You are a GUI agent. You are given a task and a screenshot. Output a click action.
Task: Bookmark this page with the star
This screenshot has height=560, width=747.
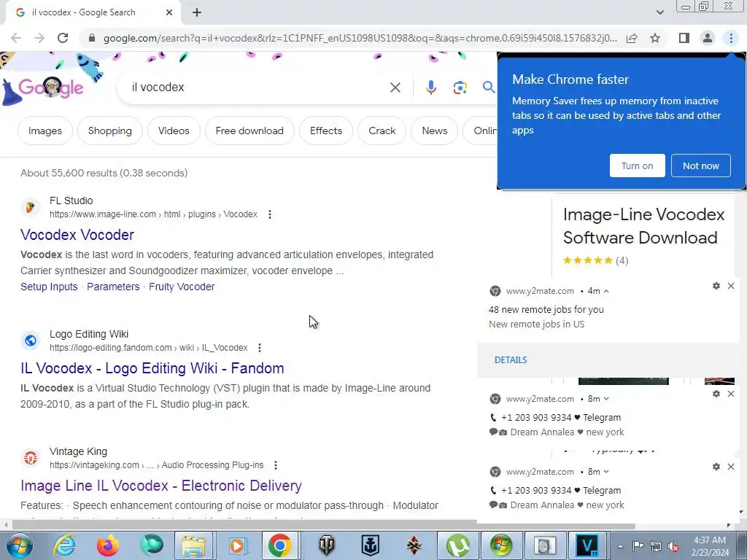tap(655, 38)
